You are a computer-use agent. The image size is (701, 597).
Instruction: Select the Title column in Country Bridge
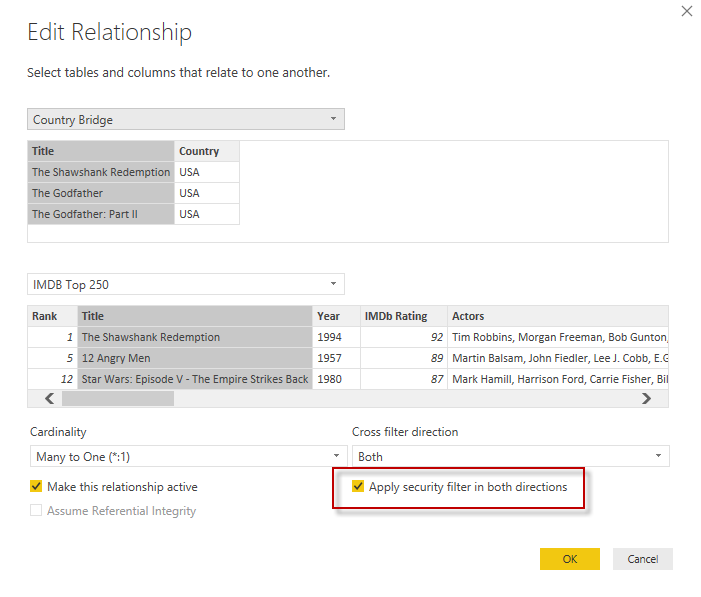101,151
